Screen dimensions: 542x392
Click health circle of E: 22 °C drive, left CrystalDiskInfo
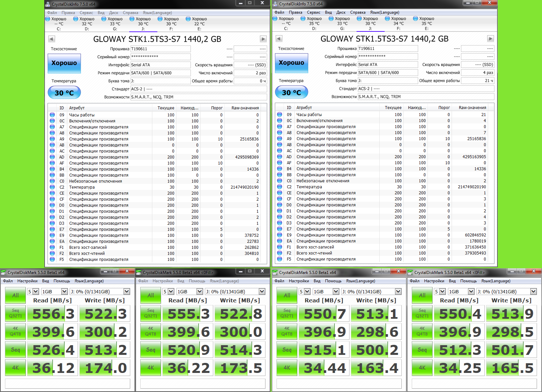[x=188, y=19]
